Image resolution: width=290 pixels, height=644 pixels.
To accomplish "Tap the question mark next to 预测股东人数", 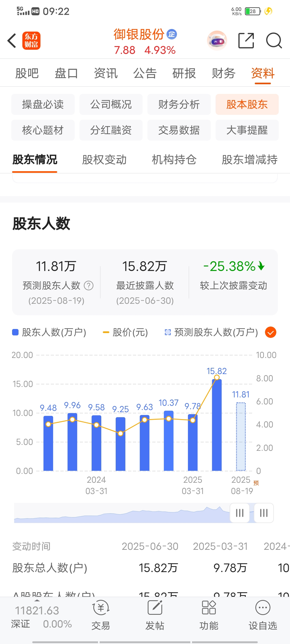I will click(89, 286).
